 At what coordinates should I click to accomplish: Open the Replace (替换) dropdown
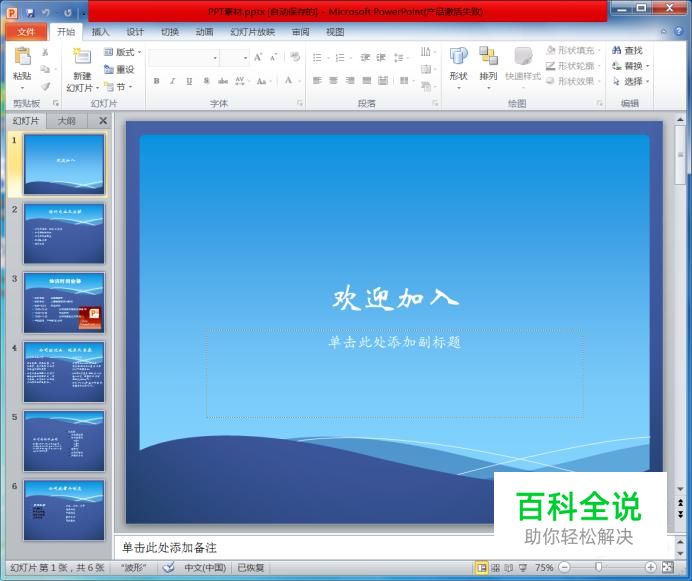tap(631, 66)
